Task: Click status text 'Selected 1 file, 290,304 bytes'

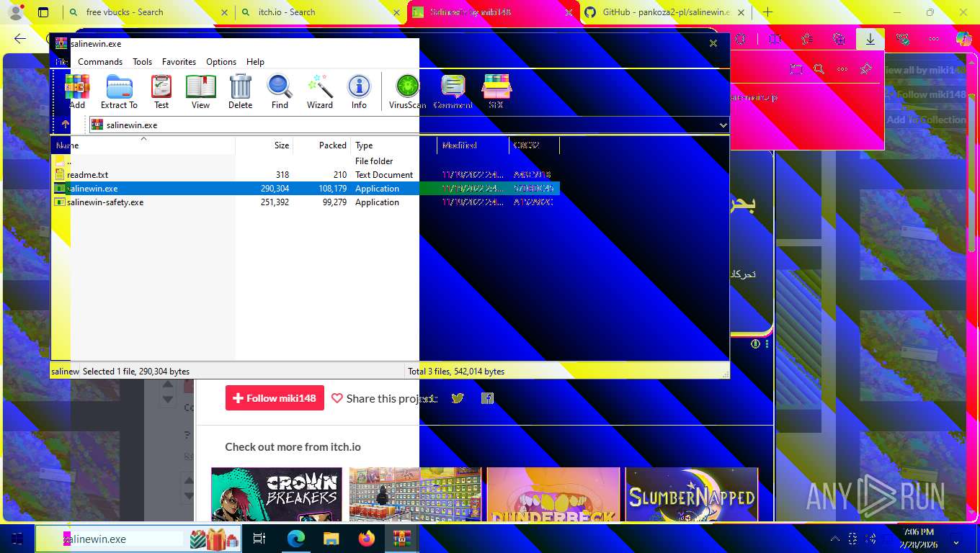Action: tap(136, 372)
